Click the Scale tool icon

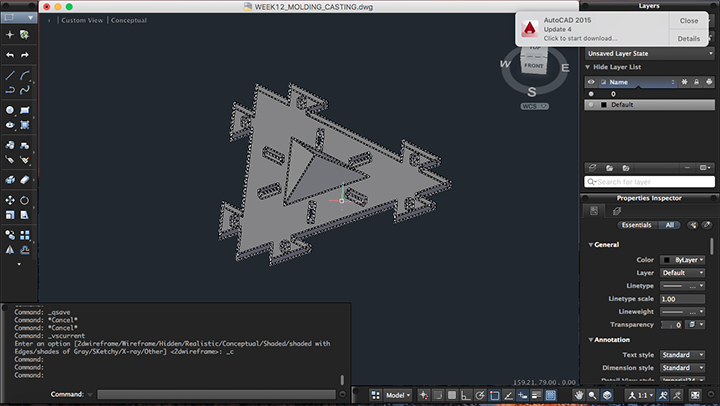pyautogui.click(x=10, y=215)
